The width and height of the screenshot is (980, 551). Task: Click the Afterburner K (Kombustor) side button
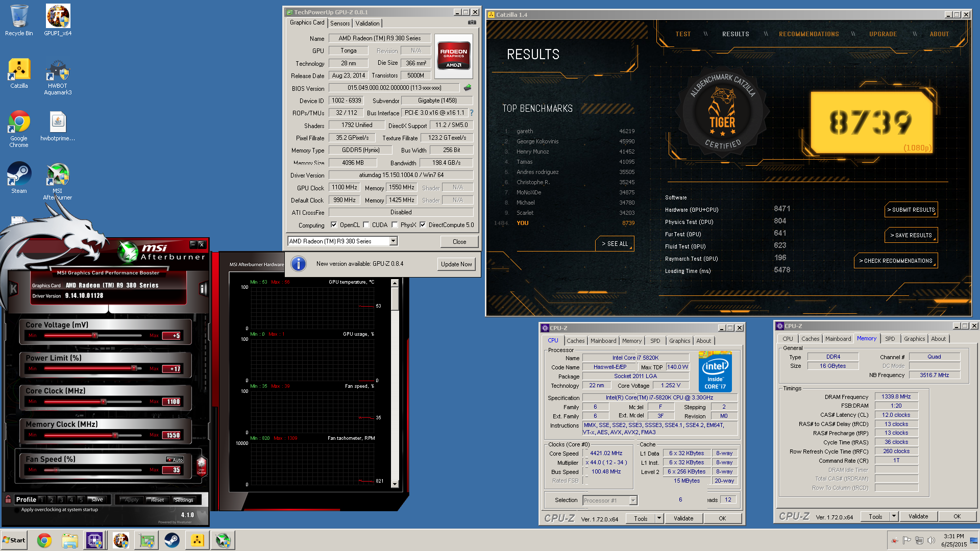coord(14,289)
